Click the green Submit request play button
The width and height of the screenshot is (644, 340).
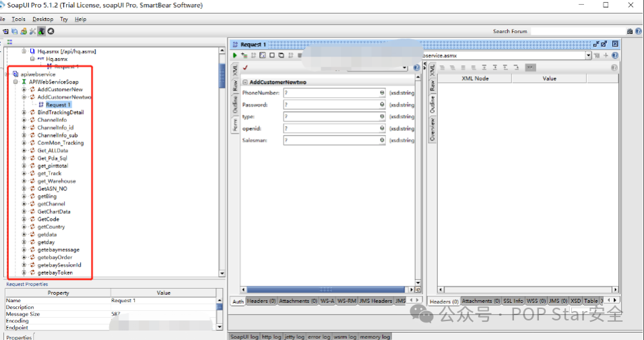tap(235, 55)
